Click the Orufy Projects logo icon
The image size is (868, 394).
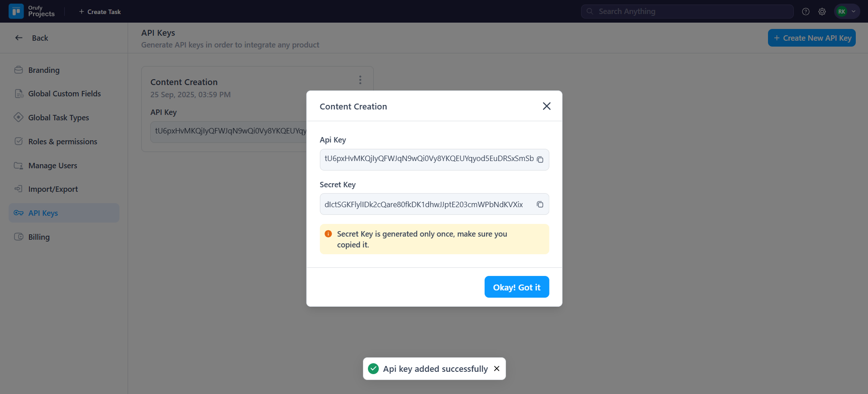click(x=16, y=11)
